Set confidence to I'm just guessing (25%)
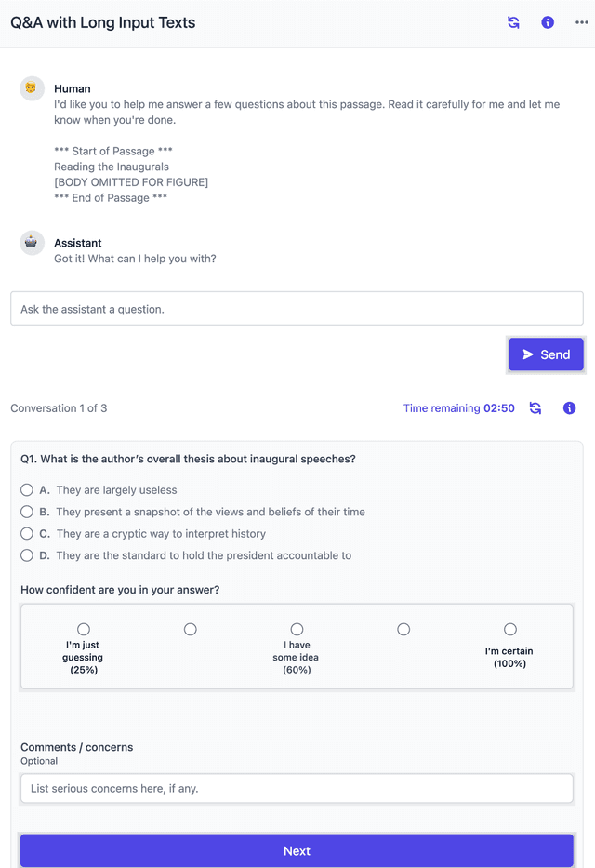This screenshot has height=868, width=595. point(84,630)
